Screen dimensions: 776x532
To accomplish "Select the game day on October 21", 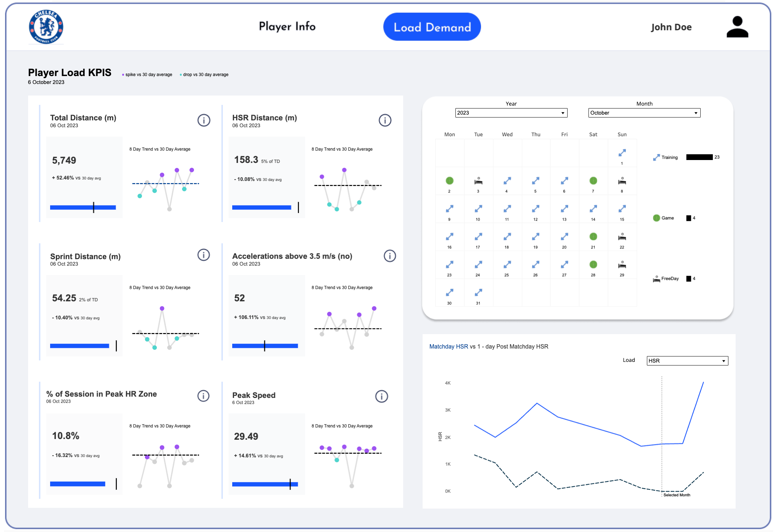I will tap(593, 237).
